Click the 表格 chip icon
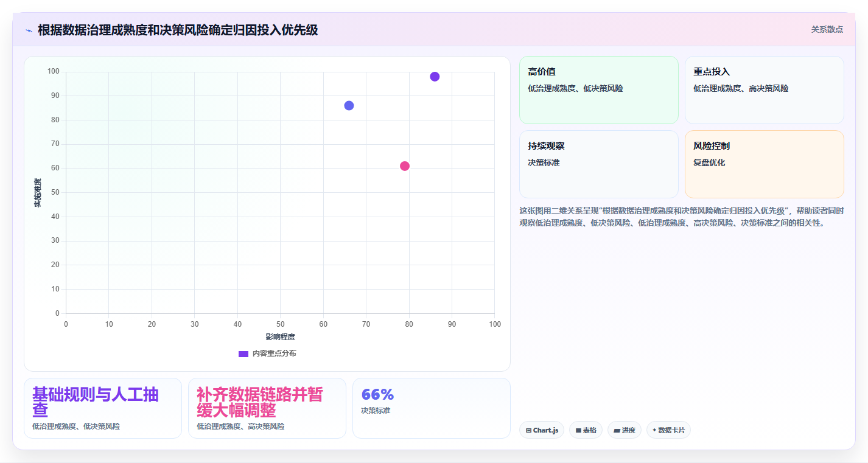This screenshot has width=868, height=463. click(x=578, y=430)
